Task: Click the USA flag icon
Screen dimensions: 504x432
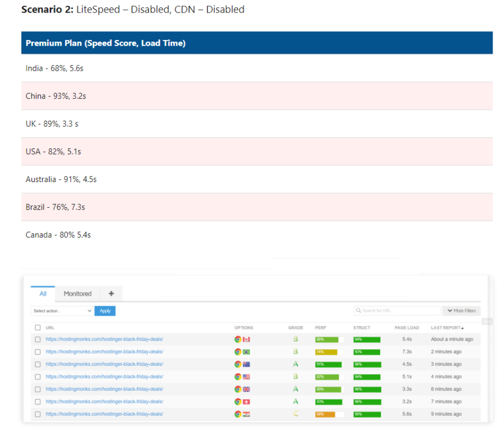Action: click(x=246, y=376)
